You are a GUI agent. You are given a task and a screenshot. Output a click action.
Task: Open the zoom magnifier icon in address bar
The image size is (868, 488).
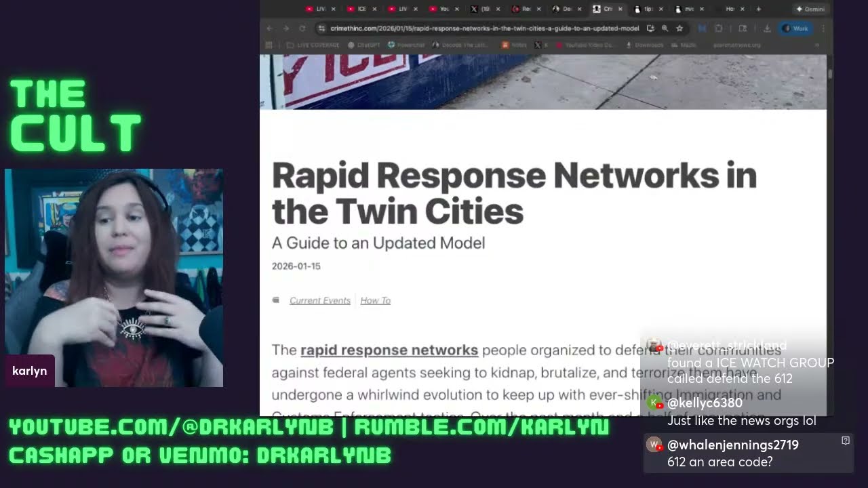click(665, 28)
